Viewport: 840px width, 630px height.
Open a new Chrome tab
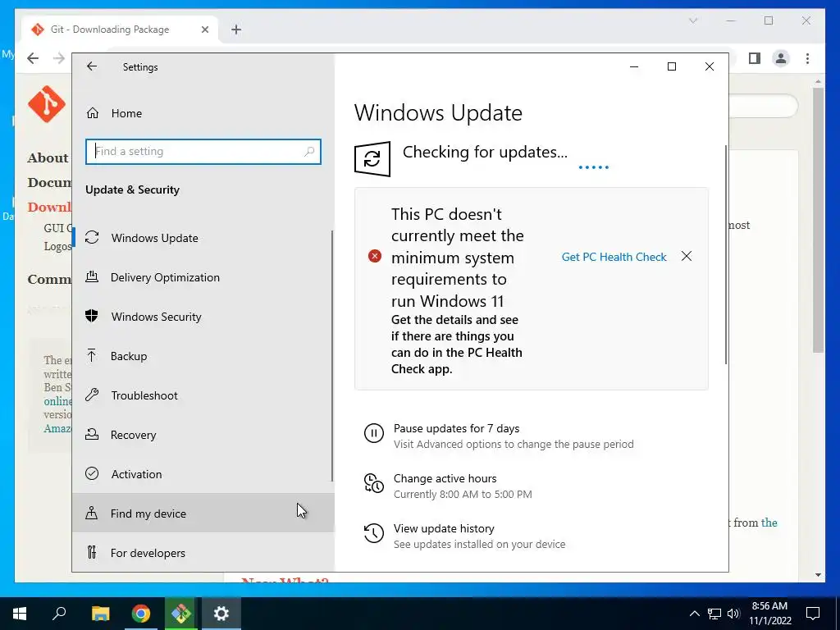point(236,30)
